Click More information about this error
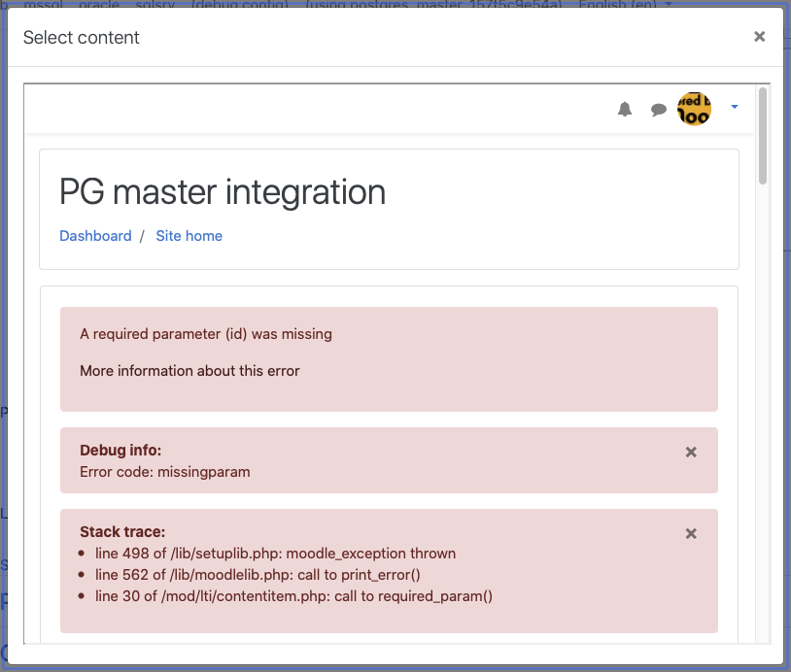 click(x=189, y=371)
